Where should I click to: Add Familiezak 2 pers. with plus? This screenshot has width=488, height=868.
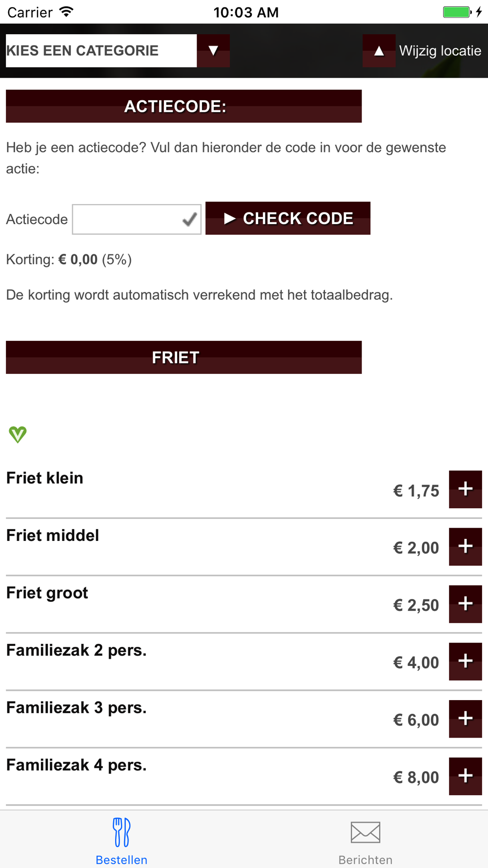(x=466, y=661)
